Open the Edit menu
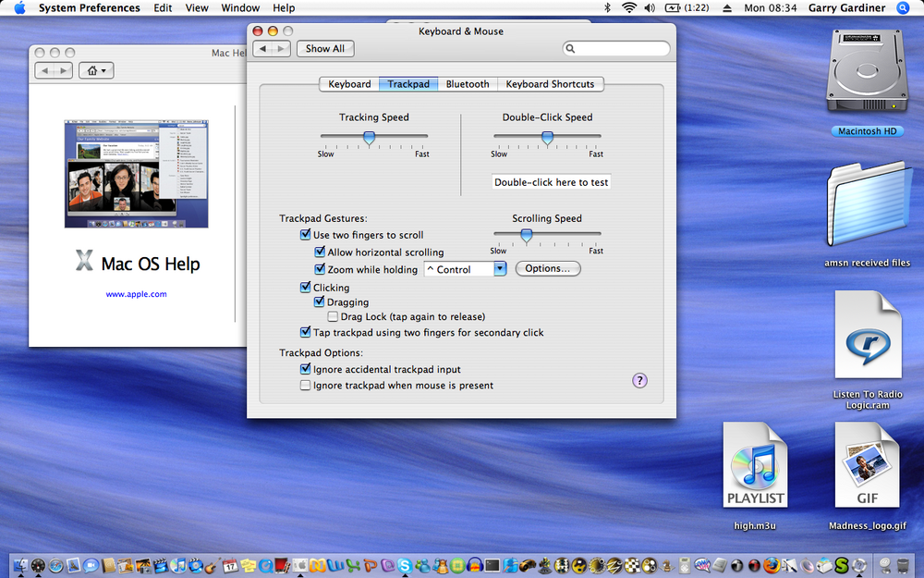Image resolution: width=924 pixels, height=578 pixels. pyautogui.click(x=163, y=7)
